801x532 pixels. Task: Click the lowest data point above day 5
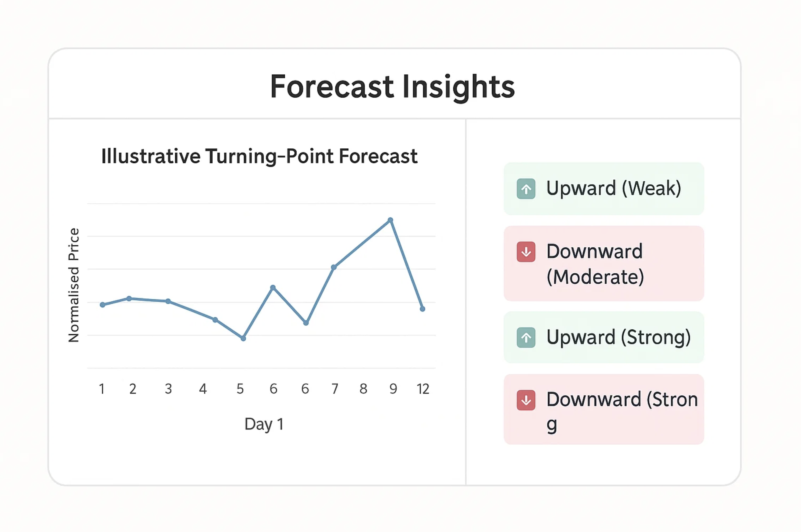243,338
